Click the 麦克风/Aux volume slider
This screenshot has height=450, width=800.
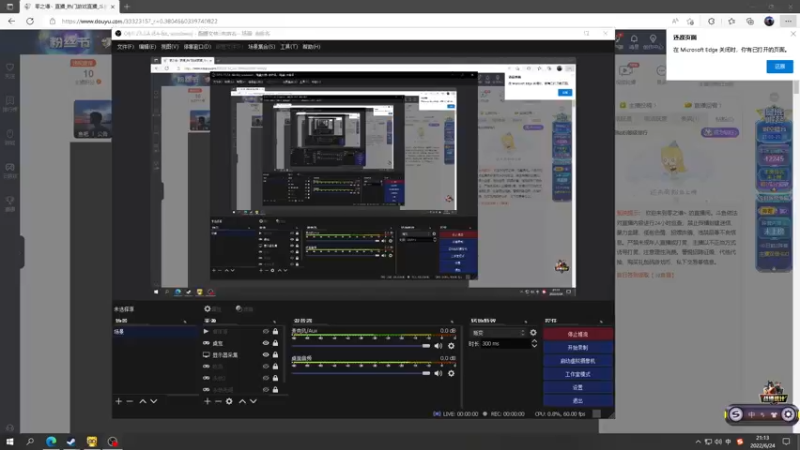[361, 346]
